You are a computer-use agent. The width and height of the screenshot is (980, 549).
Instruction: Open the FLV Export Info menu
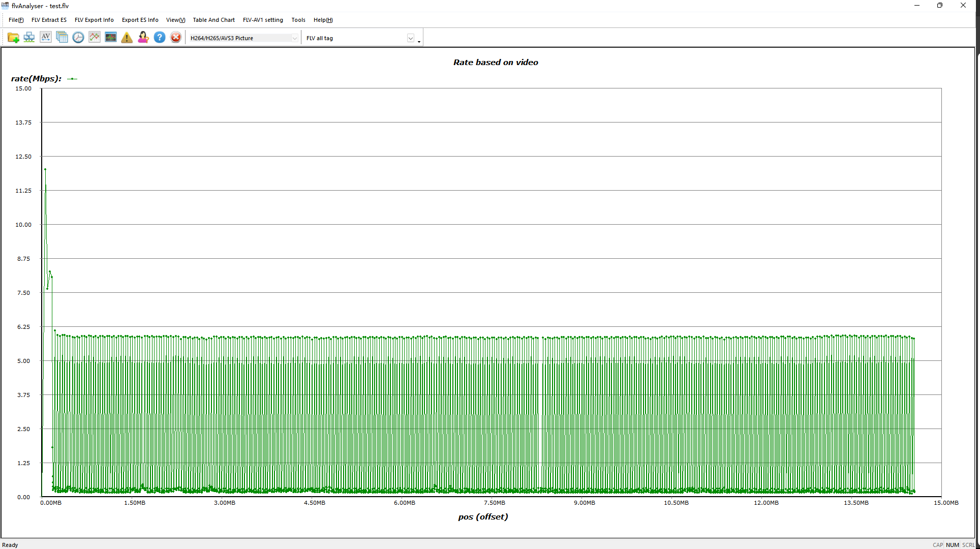(94, 20)
